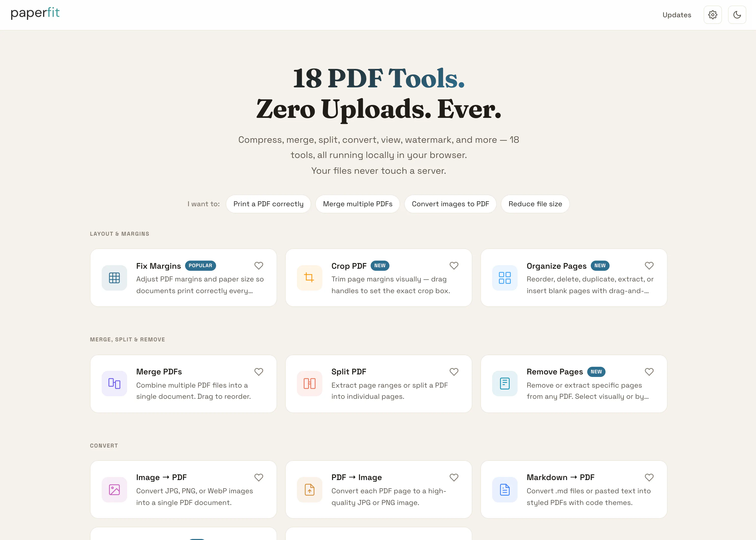Click the NEW badge on Crop PDF
Viewport: 756px width, 540px height.
(380, 266)
